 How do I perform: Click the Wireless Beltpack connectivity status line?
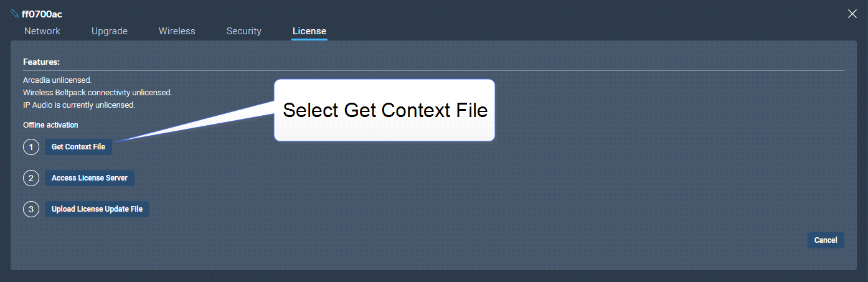(x=98, y=93)
